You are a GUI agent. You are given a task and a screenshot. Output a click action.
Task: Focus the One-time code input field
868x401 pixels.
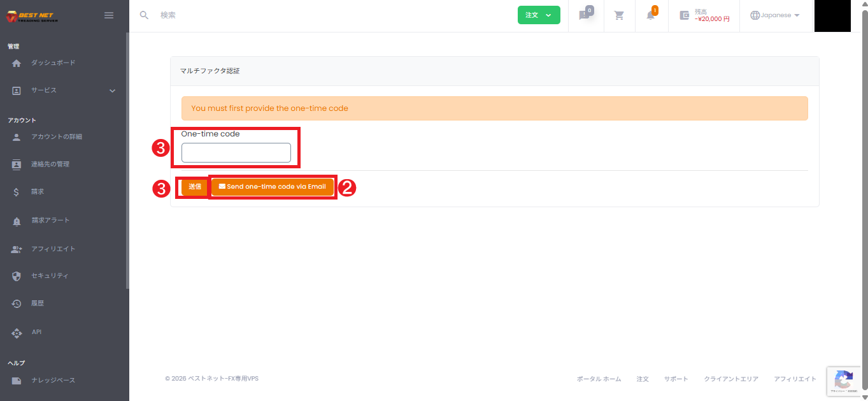[236, 153]
